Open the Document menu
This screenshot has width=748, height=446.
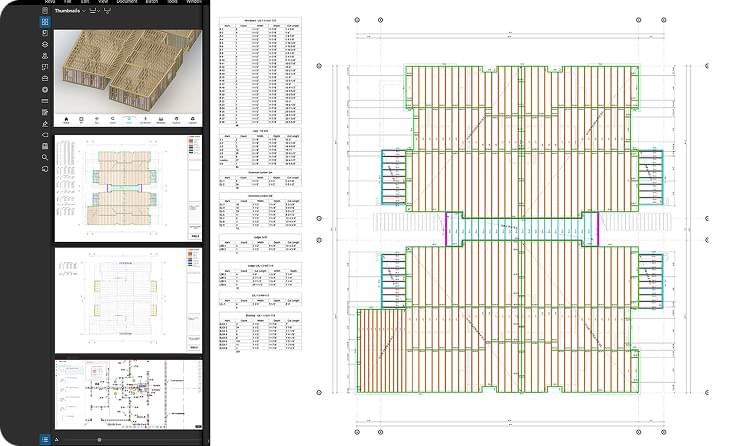click(126, 2)
